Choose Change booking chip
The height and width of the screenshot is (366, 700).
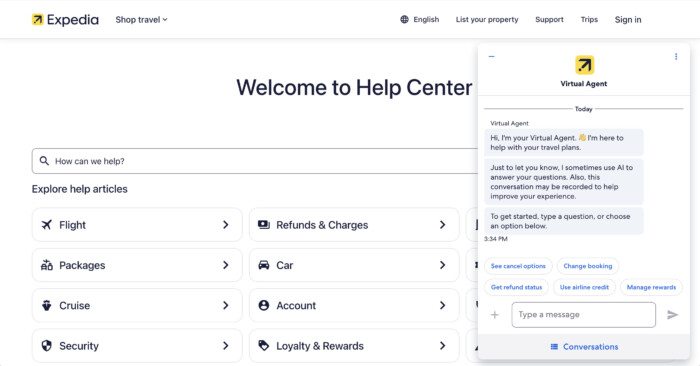pos(588,266)
